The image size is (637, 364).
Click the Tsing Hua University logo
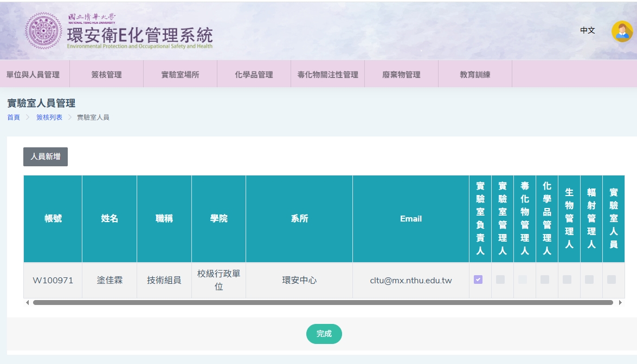44,31
